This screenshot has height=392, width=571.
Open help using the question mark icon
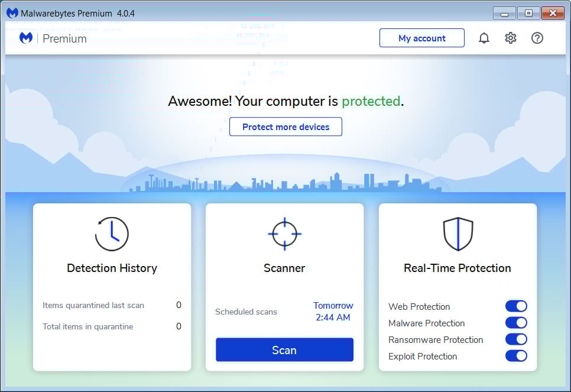click(537, 38)
